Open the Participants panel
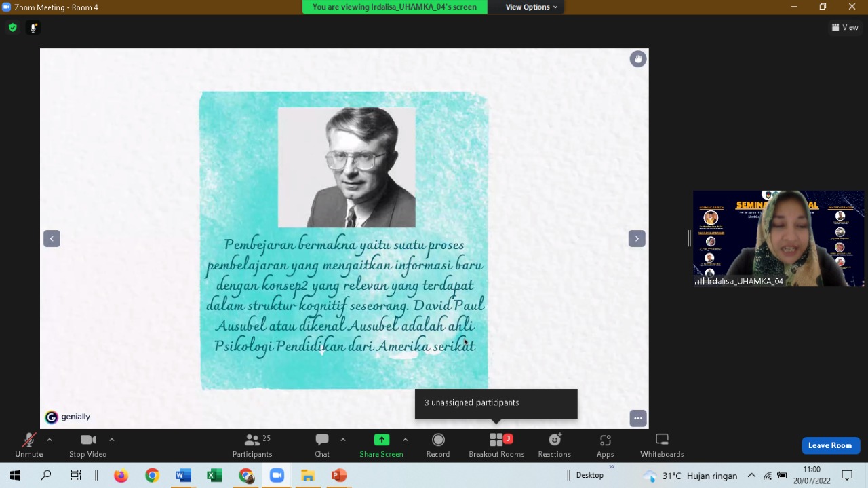The image size is (868, 488). pyautogui.click(x=252, y=445)
